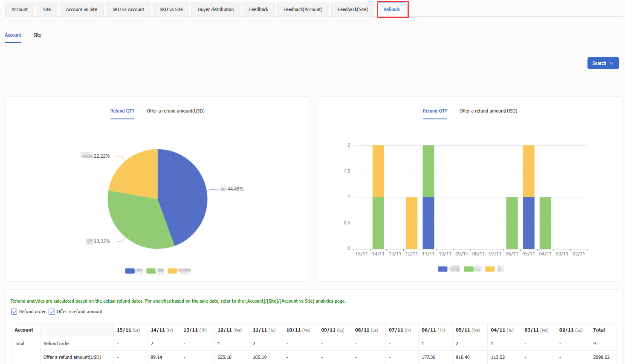Show refund amount (USD) in the pie chart panel
625x364 pixels.
coord(176,111)
